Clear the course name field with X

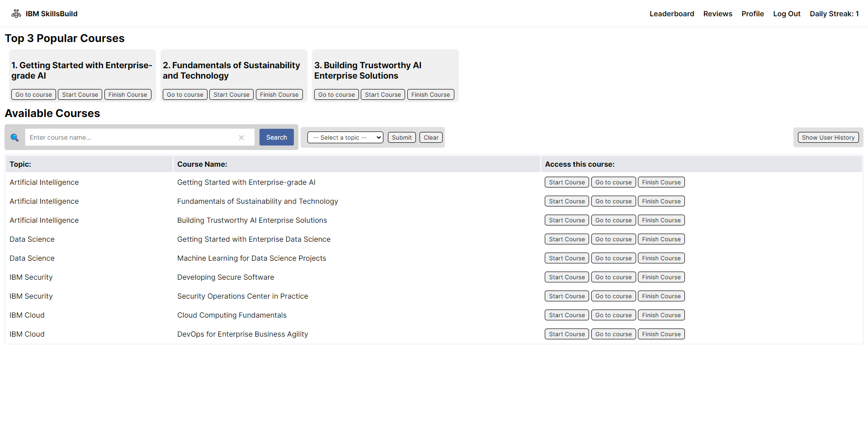click(241, 137)
